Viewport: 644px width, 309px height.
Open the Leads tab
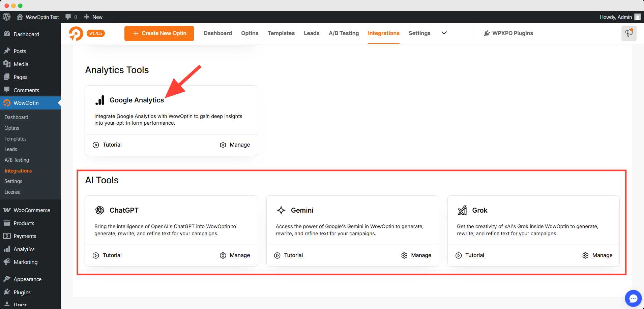coord(312,33)
